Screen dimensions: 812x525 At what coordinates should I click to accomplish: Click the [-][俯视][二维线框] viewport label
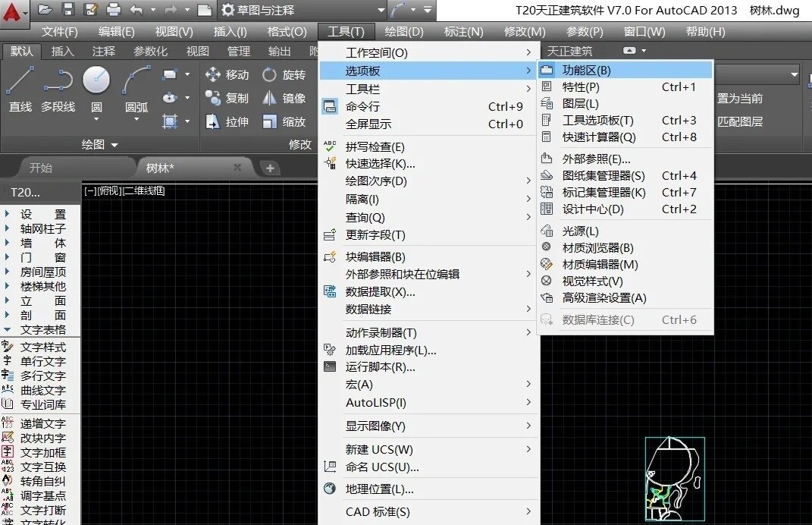tap(124, 190)
